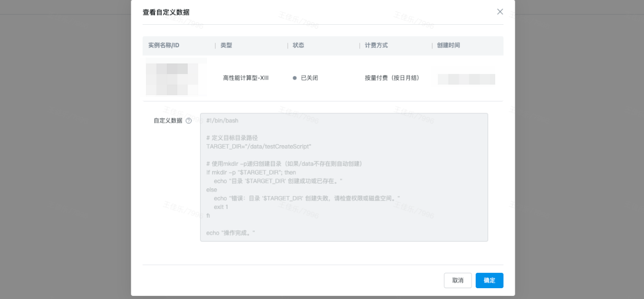The width and height of the screenshot is (644, 299).
Task: Click the 创建时间 column header
Action: [448, 45]
